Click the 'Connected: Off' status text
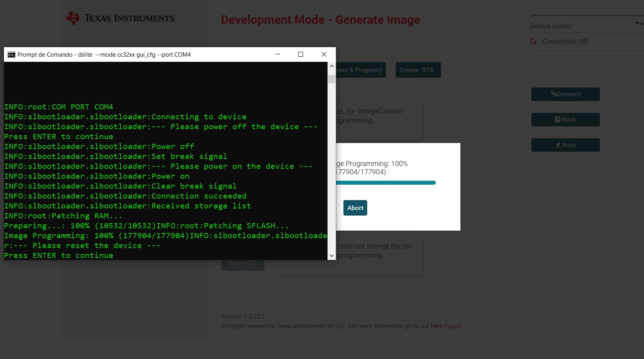The width and height of the screenshot is (644, 359). point(565,42)
